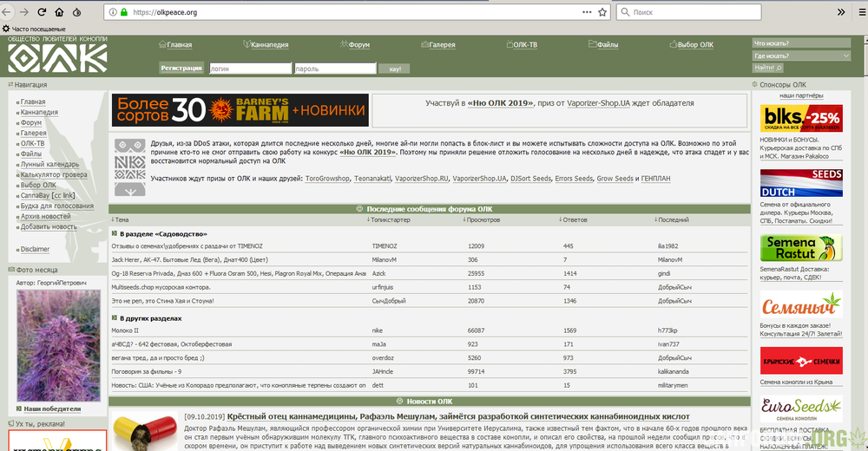This screenshot has width=868, height=451.
Task: Open the В разделе «Садоводство» section header
Action: click(x=163, y=234)
